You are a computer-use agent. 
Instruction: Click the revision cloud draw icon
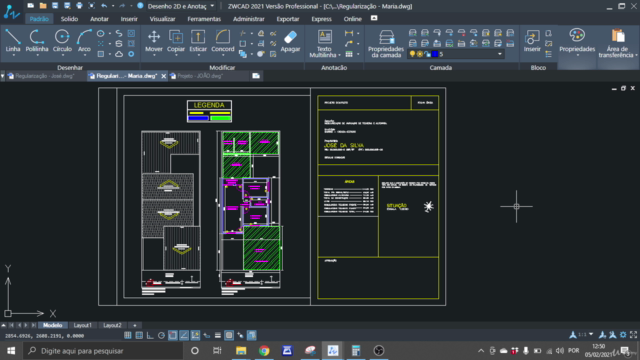click(x=119, y=54)
